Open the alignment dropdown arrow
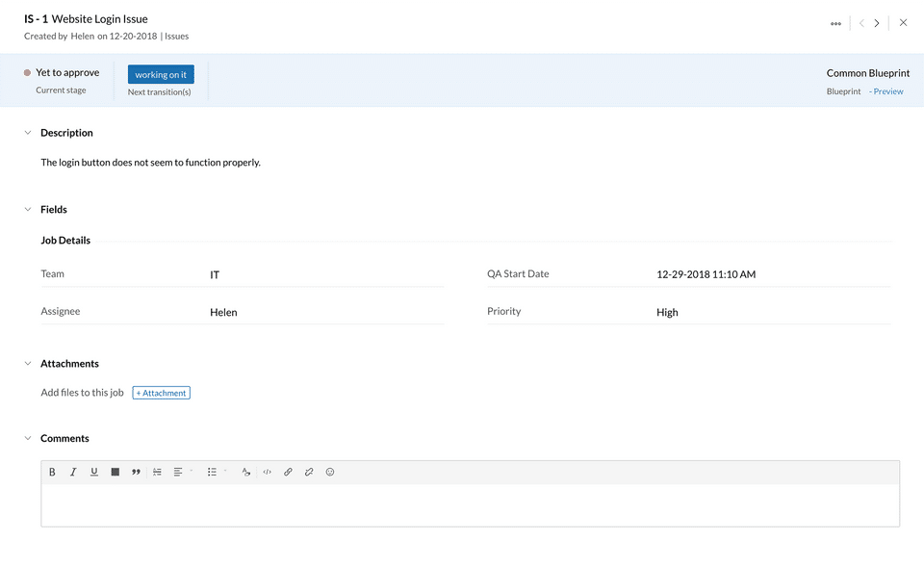This screenshot has height=566, width=924. pos(191,471)
